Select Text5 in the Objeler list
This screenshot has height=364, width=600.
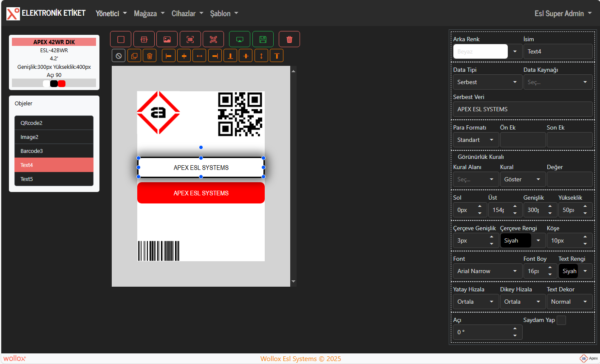pos(54,179)
